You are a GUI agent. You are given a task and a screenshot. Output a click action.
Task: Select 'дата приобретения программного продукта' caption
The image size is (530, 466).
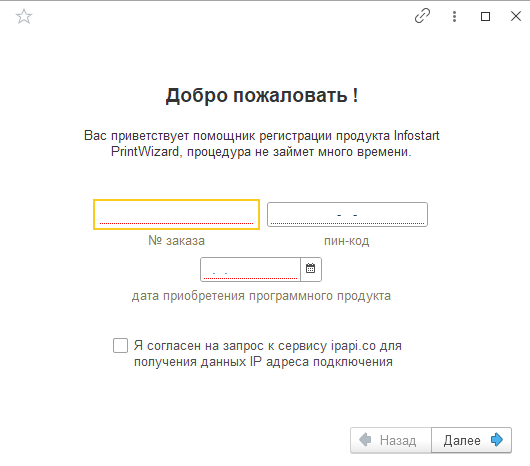[261, 296]
